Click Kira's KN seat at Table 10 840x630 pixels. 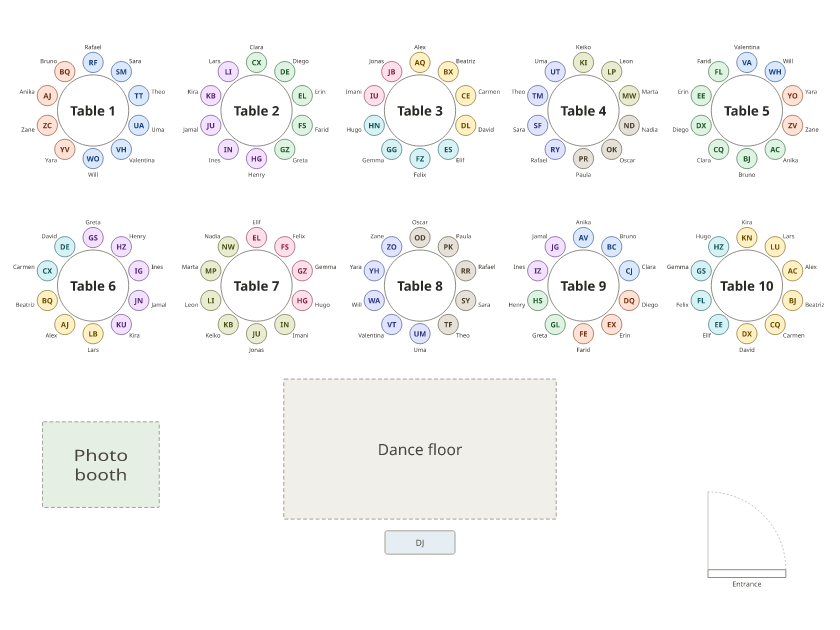pyautogui.click(x=746, y=238)
